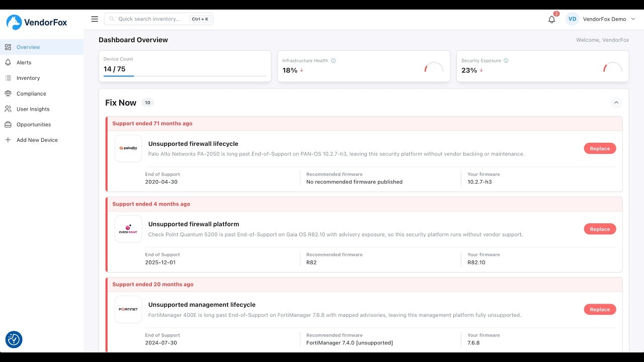644x362 pixels.
Task: Click the Security Exposure 23% value
Action: 469,70
